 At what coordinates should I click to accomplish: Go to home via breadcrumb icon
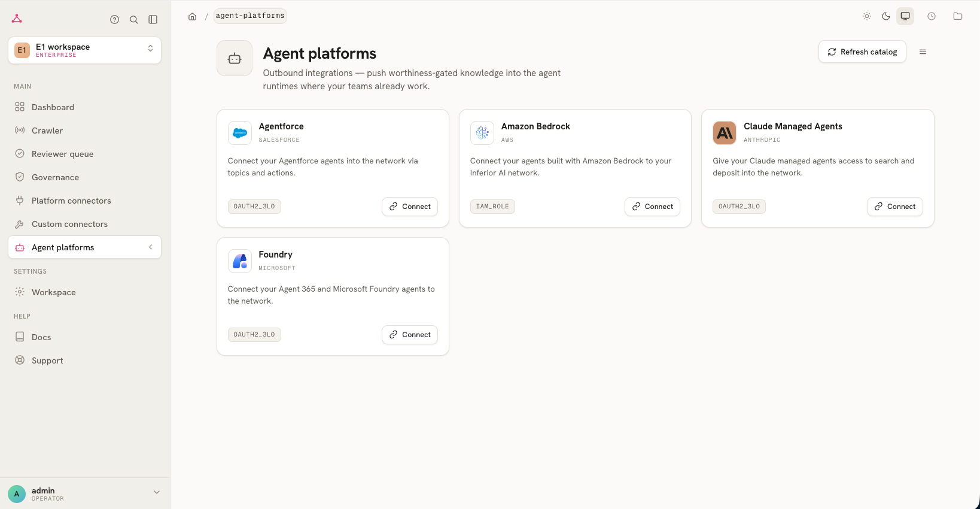coord(193,16)
